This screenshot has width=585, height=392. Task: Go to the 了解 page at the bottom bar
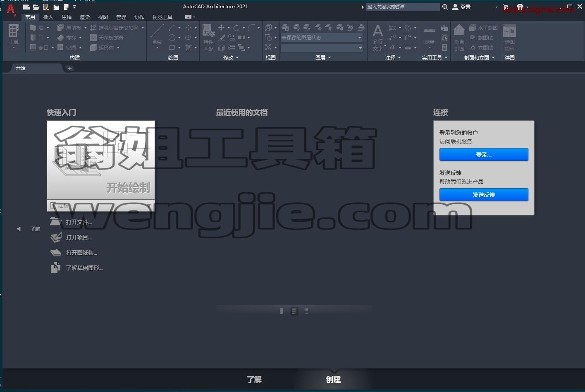[254, 380]
